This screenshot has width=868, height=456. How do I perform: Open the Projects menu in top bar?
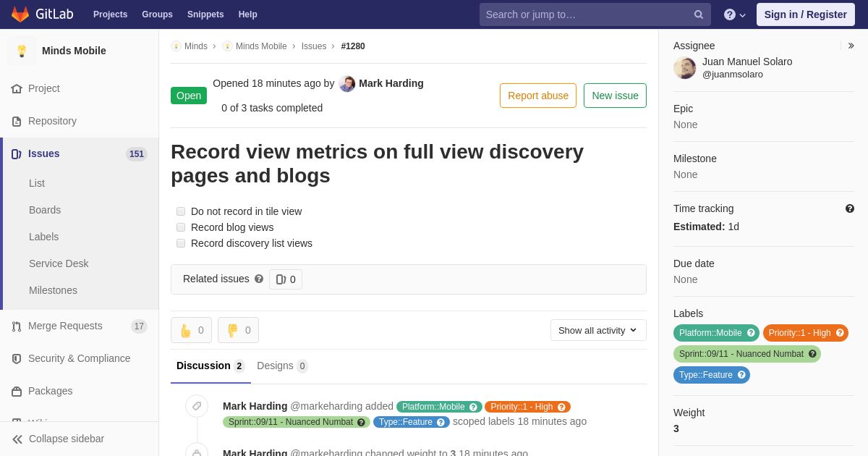[x=110, y=14]
